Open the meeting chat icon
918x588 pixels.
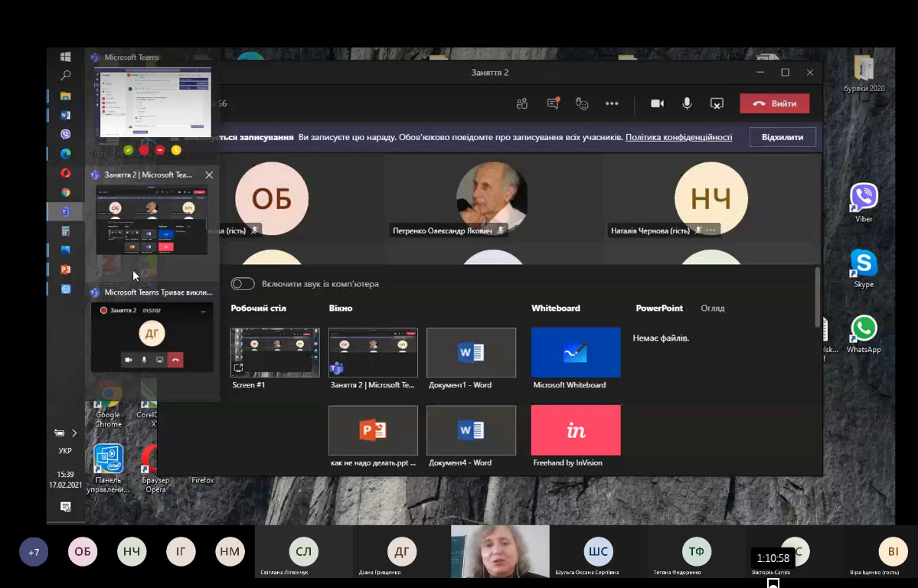click(x=553, y=103)
